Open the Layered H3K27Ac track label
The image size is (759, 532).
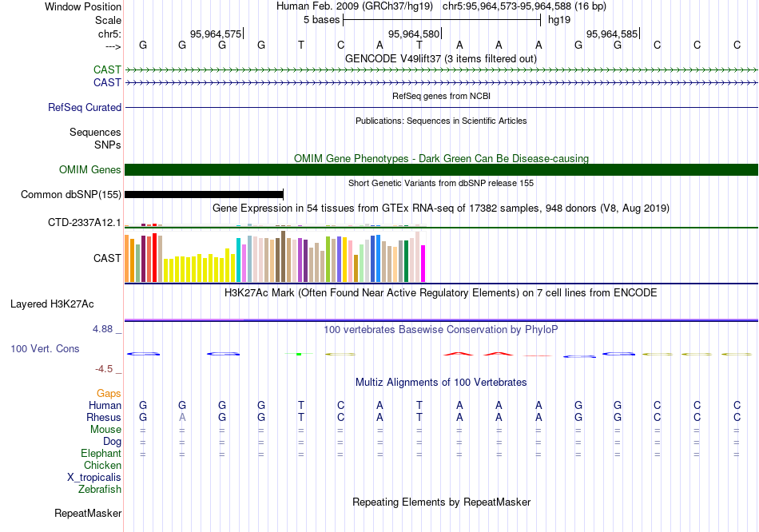coord(52,304)
